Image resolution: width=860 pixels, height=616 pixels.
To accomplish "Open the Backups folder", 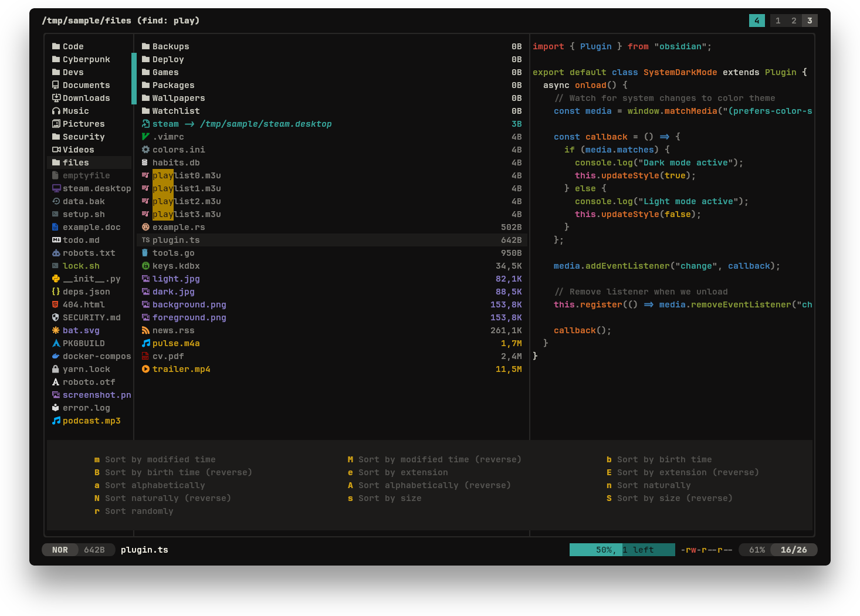I will pos(170,46).
